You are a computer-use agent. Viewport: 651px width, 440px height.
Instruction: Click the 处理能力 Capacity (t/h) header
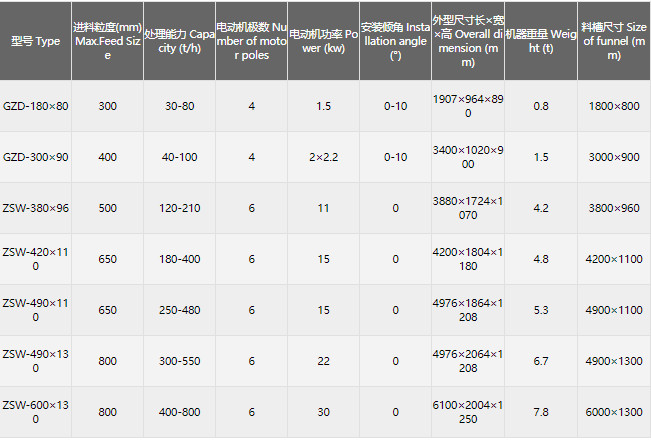[179, 41]
